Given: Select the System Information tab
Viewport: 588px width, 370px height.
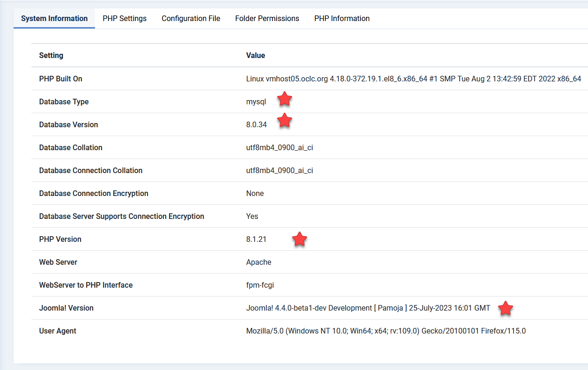Looking at the screenshot, I should (x=54, y=19).
